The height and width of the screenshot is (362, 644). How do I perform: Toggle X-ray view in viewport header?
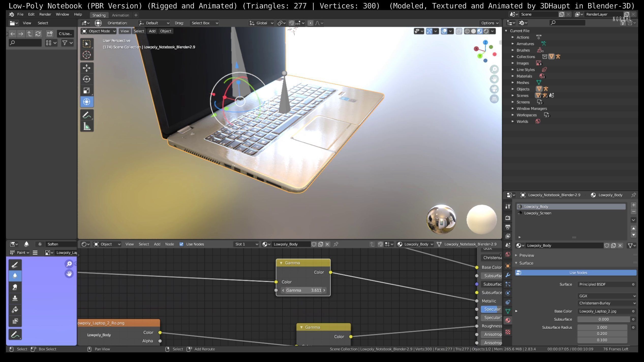(x=459, y=31)
